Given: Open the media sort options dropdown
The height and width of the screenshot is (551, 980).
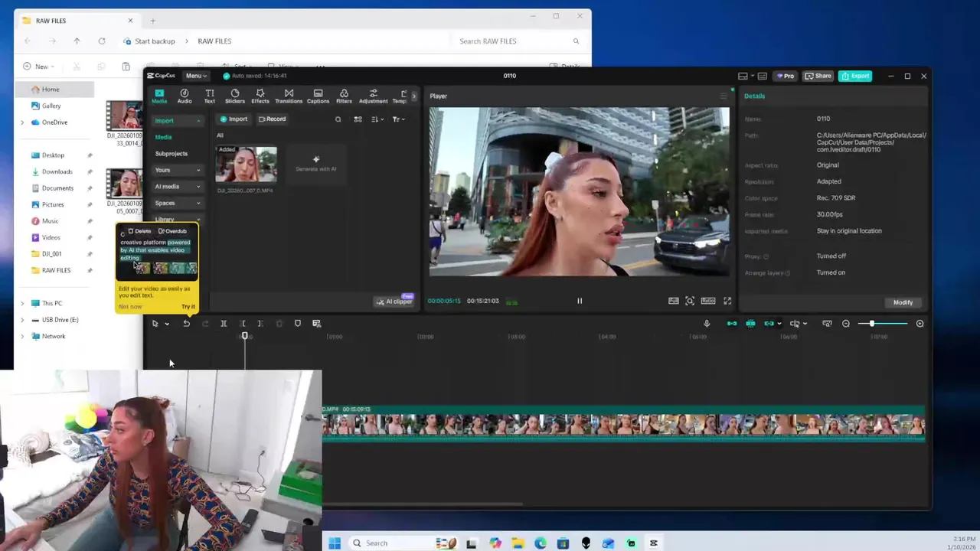Looking at the screenshot, I should pyautogui.click(x=377, y=119).
